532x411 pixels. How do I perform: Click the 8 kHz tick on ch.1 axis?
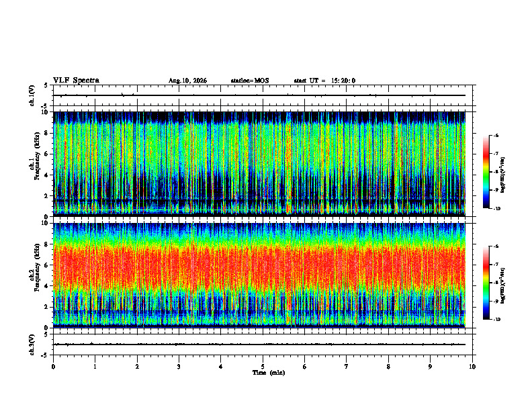click(47, 133)
